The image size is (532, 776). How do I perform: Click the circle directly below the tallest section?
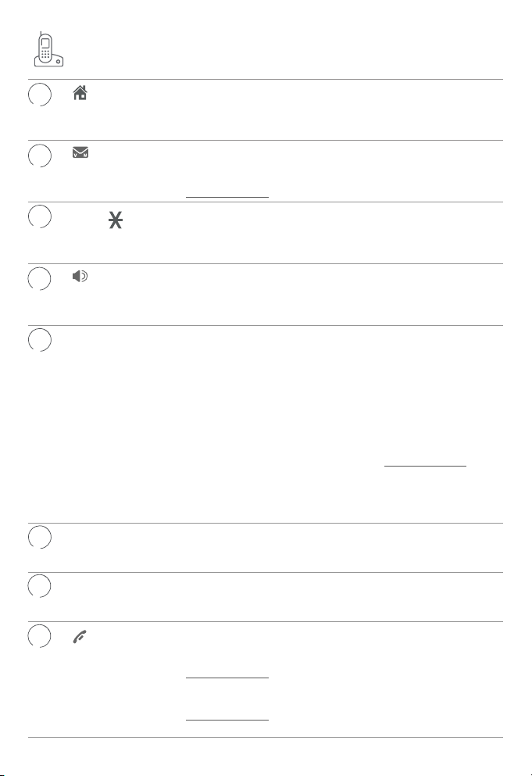pyautogui.click(x=40, y=538)
